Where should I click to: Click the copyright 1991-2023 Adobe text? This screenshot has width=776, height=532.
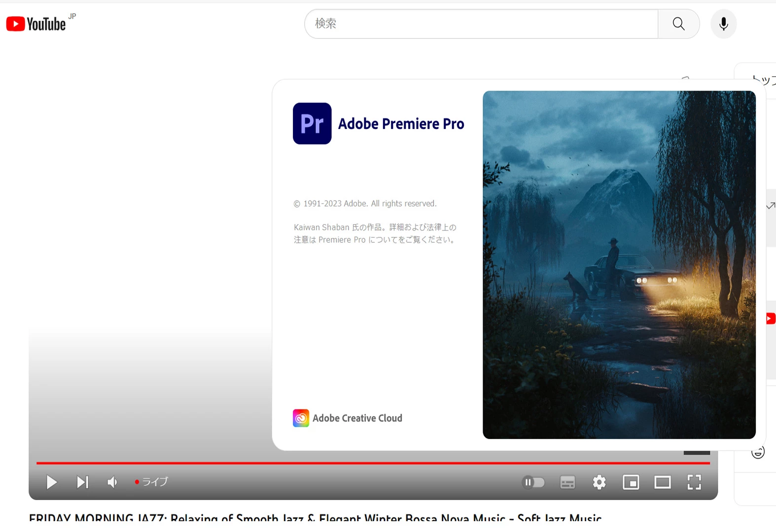(x=365, y=203)
